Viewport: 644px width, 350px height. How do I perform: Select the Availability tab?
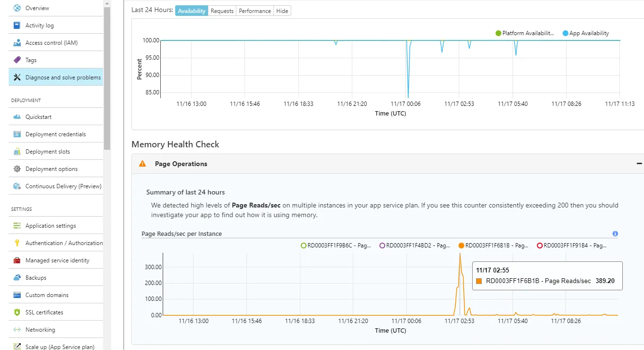192,11
